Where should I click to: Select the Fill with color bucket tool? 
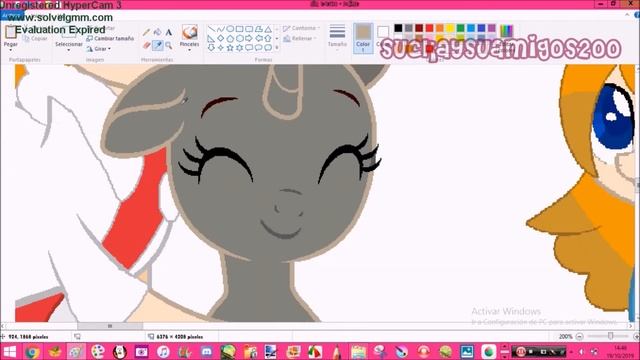pos(157,32)
